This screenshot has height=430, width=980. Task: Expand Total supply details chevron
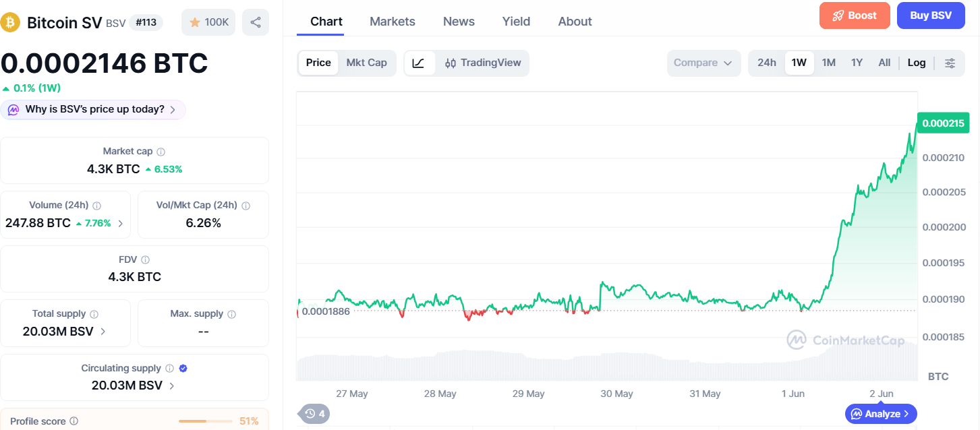pyautogui.click(x=103, y=331)
